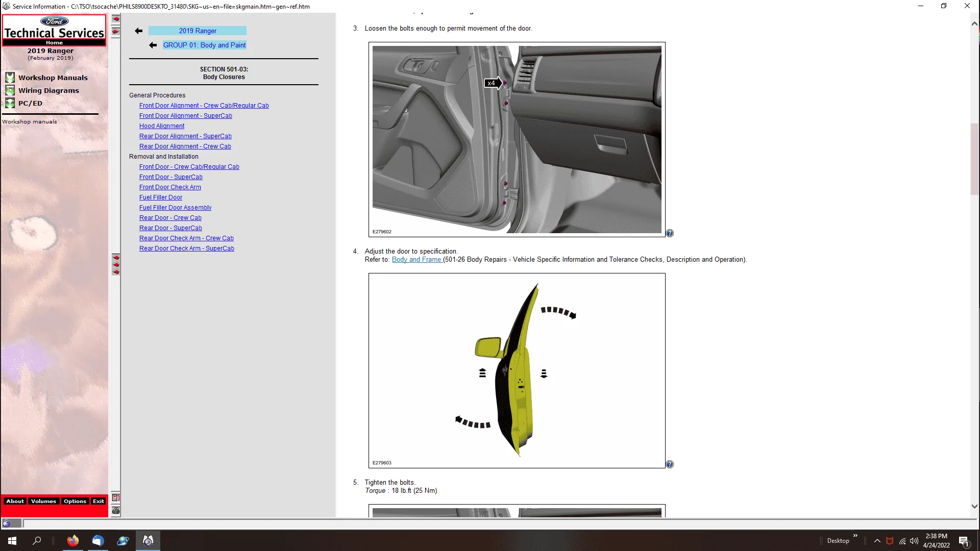Click the volume speaker tray icon

(x=914, y=541)
